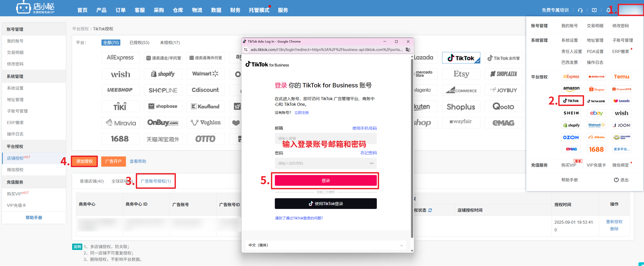Click the ebay icon in account menu
Screen dimensions: 644x266
tap(596, 113)
